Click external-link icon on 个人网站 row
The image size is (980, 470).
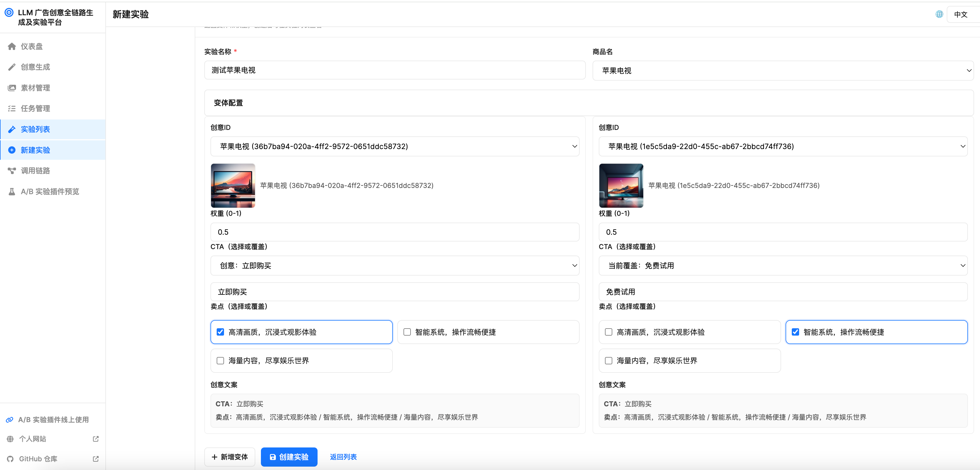pos(96,439)
